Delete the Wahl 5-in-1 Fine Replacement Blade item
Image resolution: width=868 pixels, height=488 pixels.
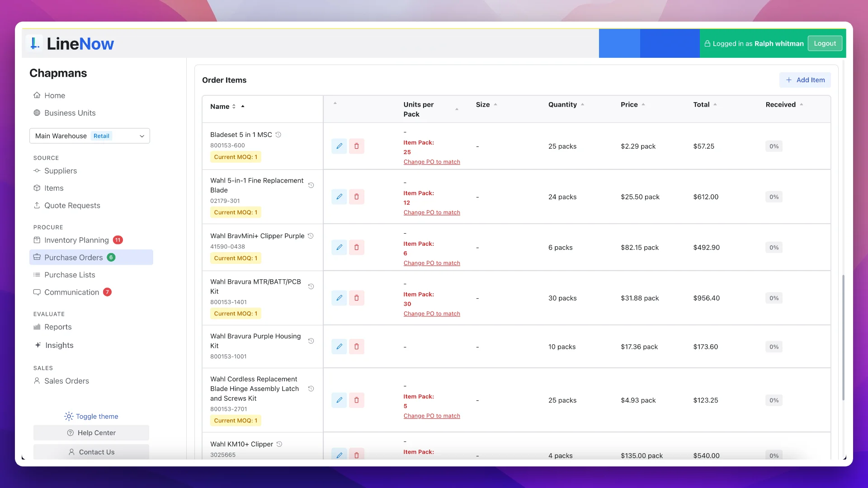[356, 197]
